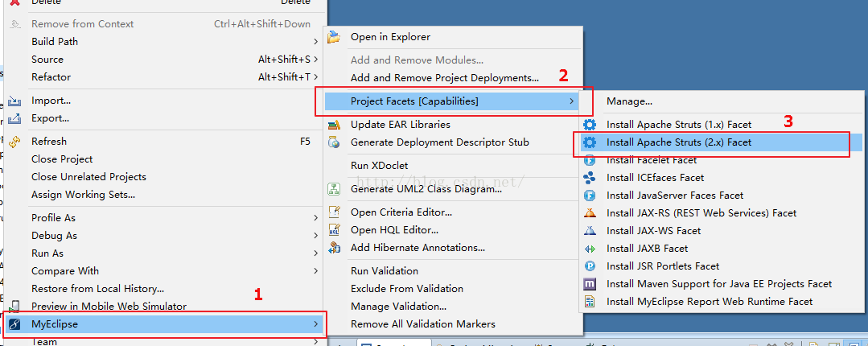Click the Apache Struts (2.x) gear icon

pos(590,142)
